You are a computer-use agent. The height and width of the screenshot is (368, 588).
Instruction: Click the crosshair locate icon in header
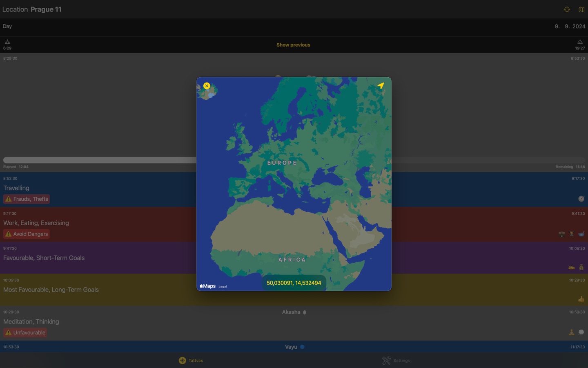(567, 9)
